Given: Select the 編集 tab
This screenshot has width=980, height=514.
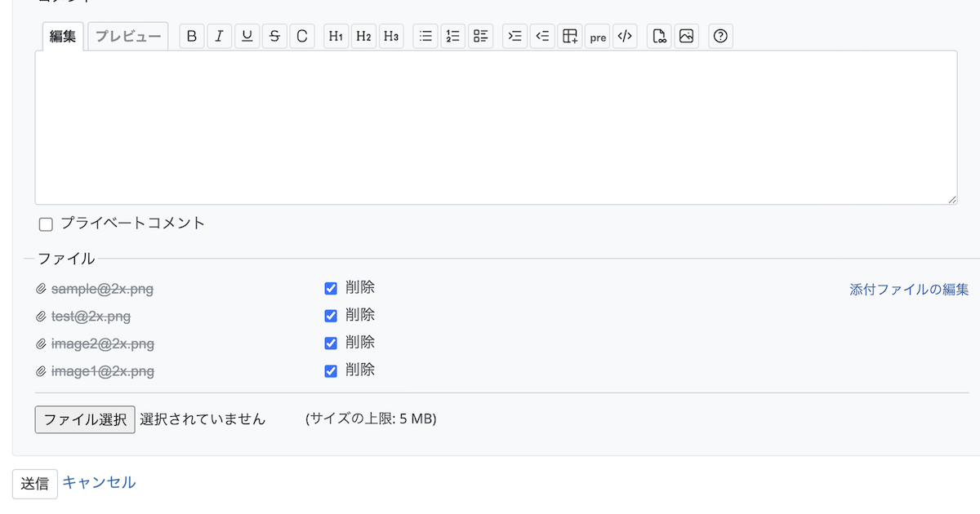Looking at the screenshot, I should tap(63, 37).
